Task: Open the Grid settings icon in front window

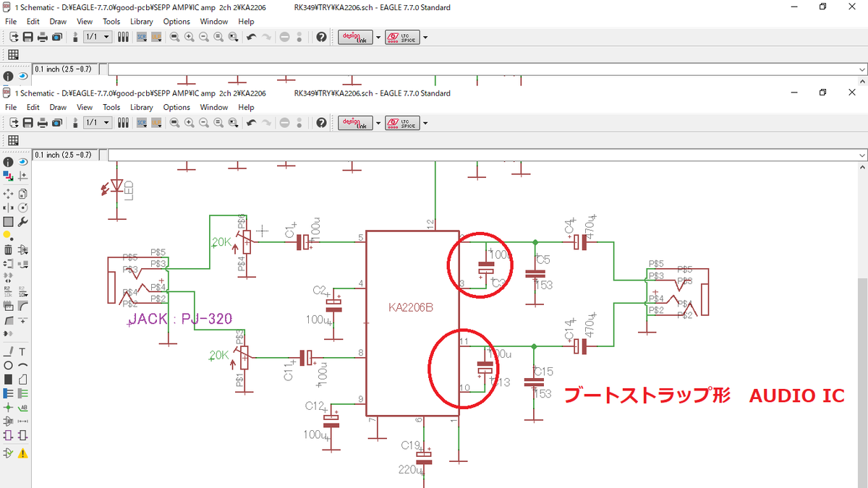Action: 13,140
